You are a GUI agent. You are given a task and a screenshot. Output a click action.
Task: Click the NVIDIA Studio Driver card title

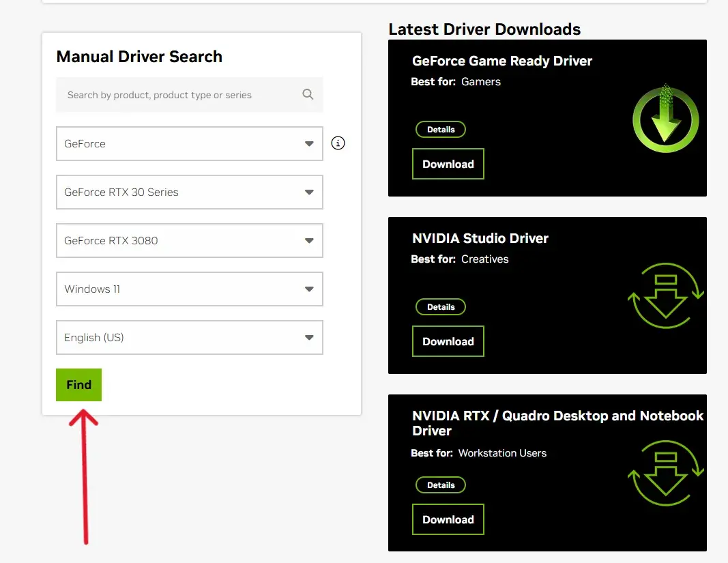tap(480, 238)
